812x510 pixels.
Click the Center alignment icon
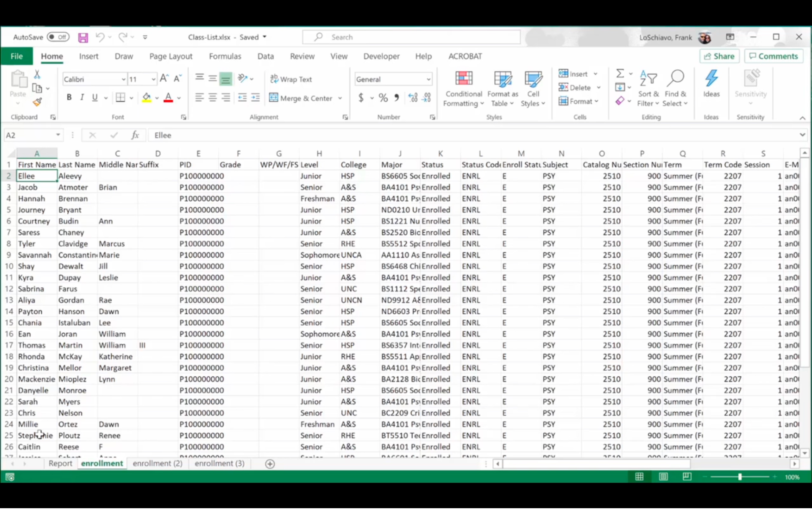click(x=213, y=98)
